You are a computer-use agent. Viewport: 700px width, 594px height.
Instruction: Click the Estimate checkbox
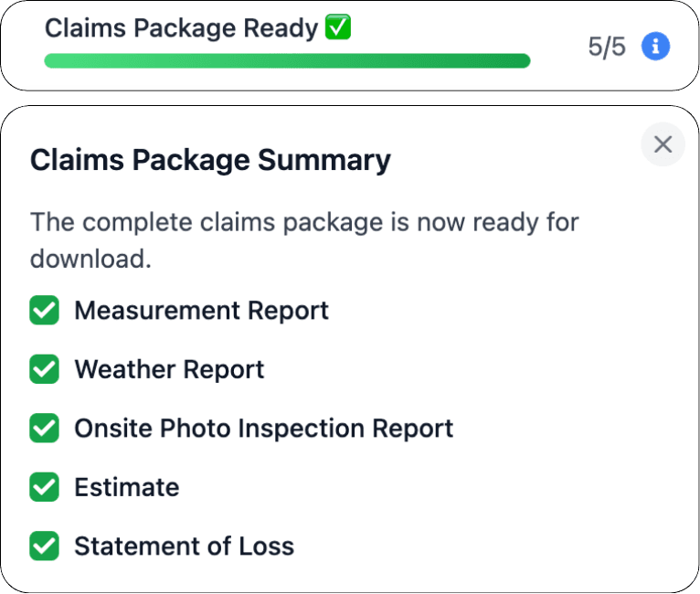44,487
